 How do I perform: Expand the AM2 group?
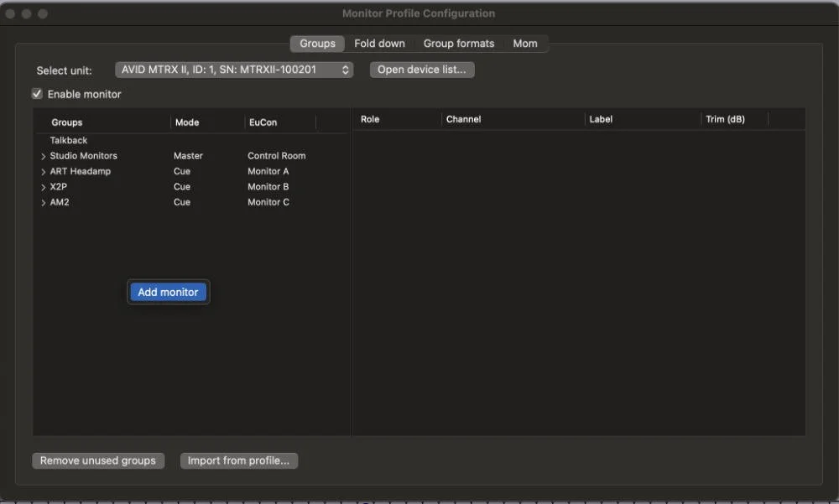click(x=43, y=202)
